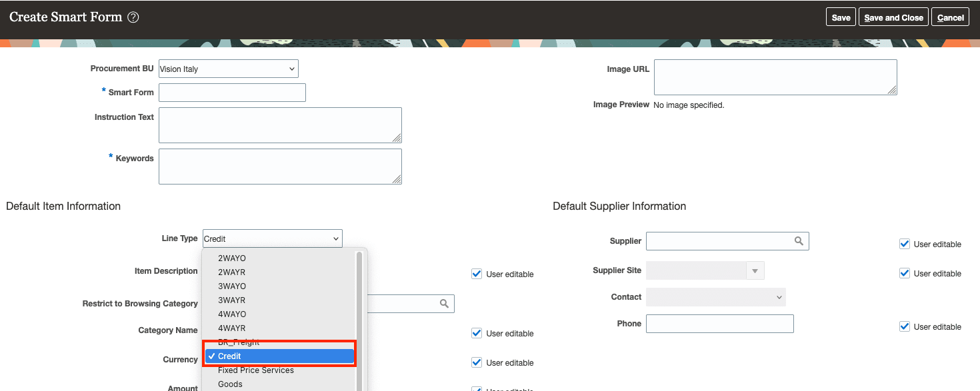980x391 pixels.
Task: Select Credit in the Line Type list
Action: 280,356
